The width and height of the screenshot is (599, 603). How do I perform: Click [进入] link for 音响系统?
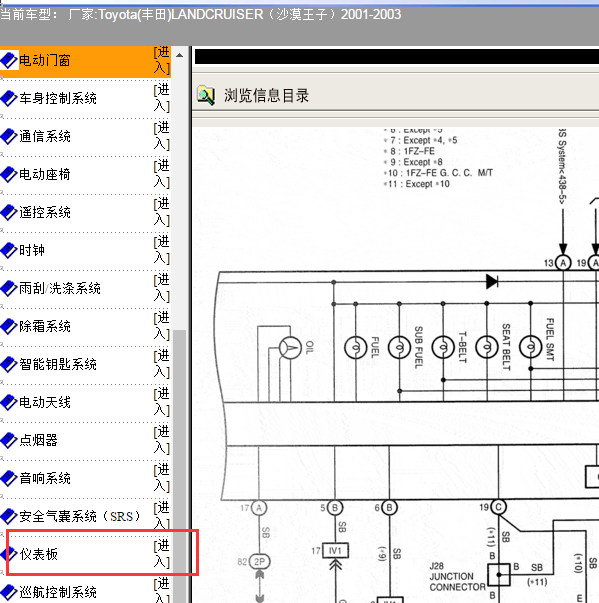tap(161, 479)
